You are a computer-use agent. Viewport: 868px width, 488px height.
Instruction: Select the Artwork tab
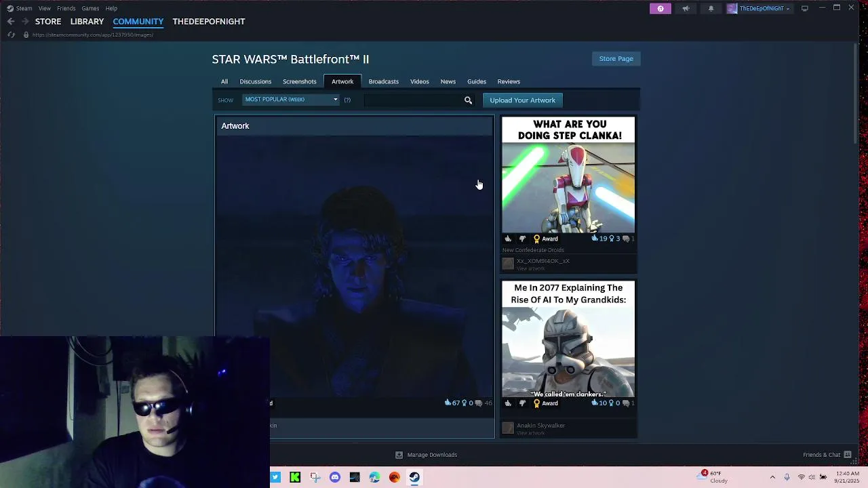pyautogui.click(x=342, y=81)
